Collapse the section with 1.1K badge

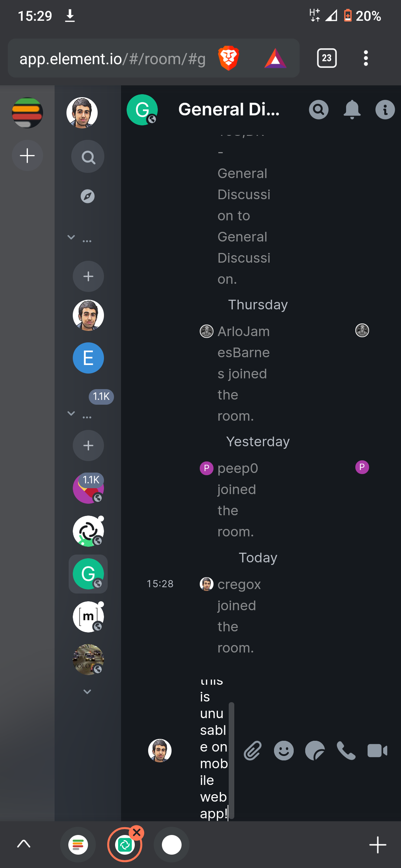(71, 413)
